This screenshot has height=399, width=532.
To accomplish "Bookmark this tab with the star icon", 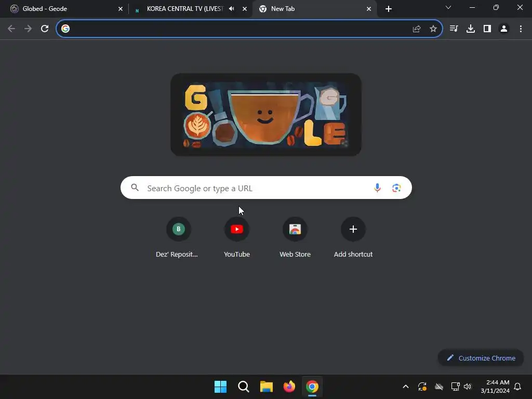I will [433, 29].
